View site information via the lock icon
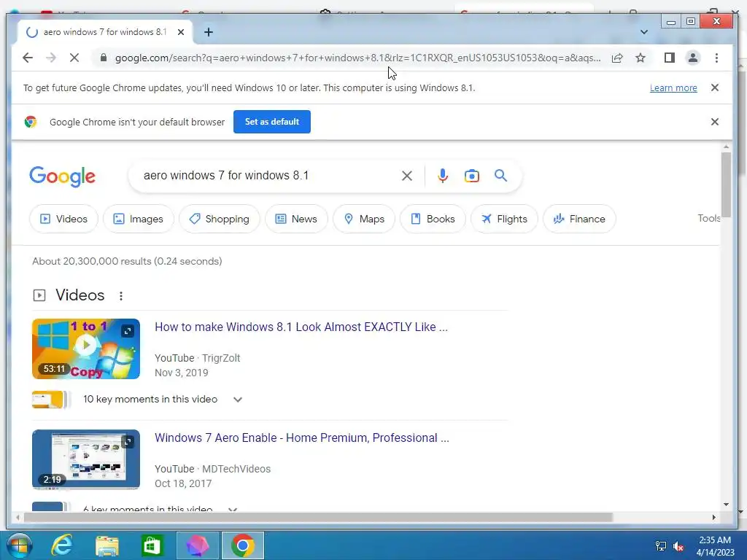747x560 pixels. [x=104, y=58]
